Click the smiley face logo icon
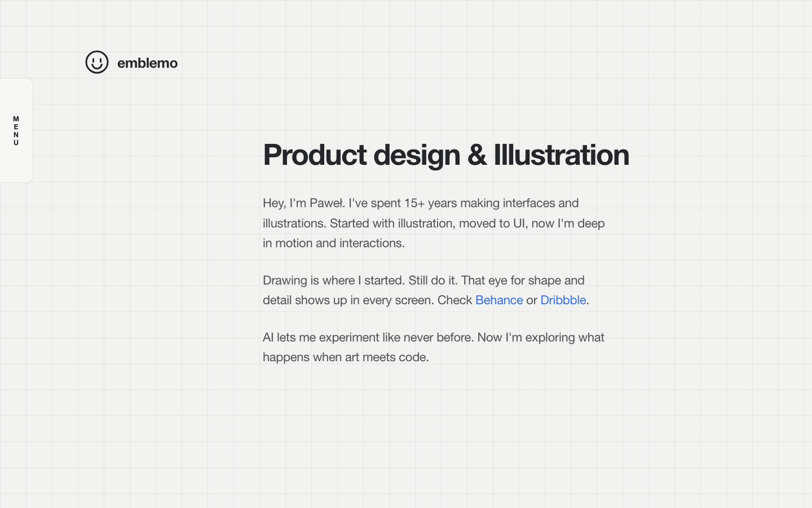 [97, 62]
